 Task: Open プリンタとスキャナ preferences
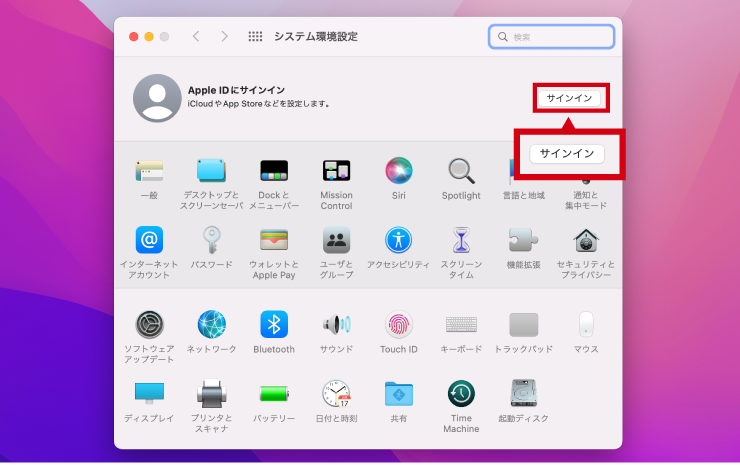coord(211,394)
